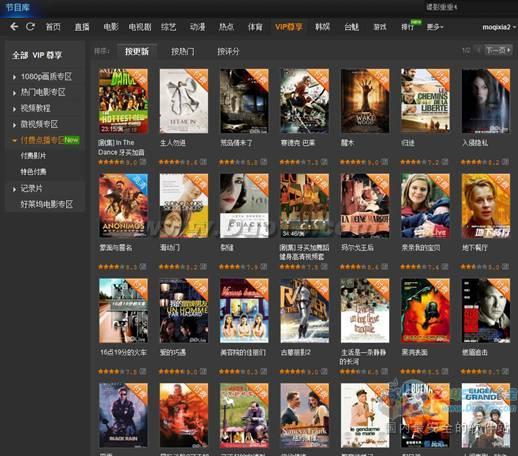Click the small icon beside In The Dance rating
The height and width of the screenshot is (456, 518).
click(x=143, y=162)
